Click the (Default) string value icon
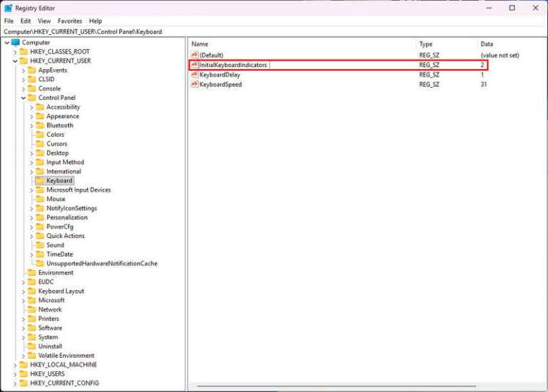 [194, 56]
